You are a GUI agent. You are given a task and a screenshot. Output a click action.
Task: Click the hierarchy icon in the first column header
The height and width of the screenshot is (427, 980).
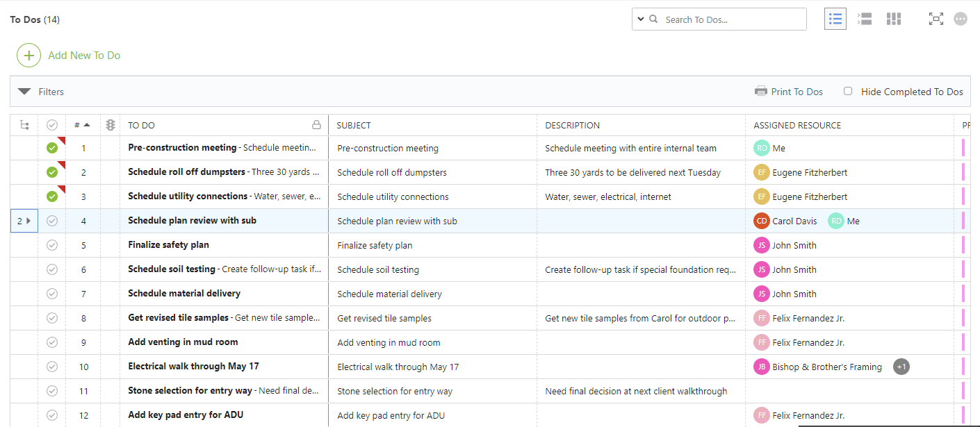25,124
